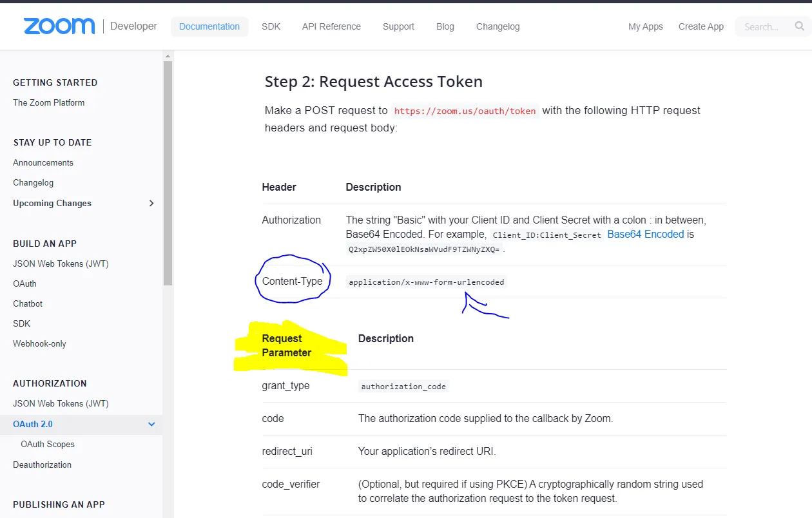Open Deauthorization in the sidebar

click(x=42, y=465)
